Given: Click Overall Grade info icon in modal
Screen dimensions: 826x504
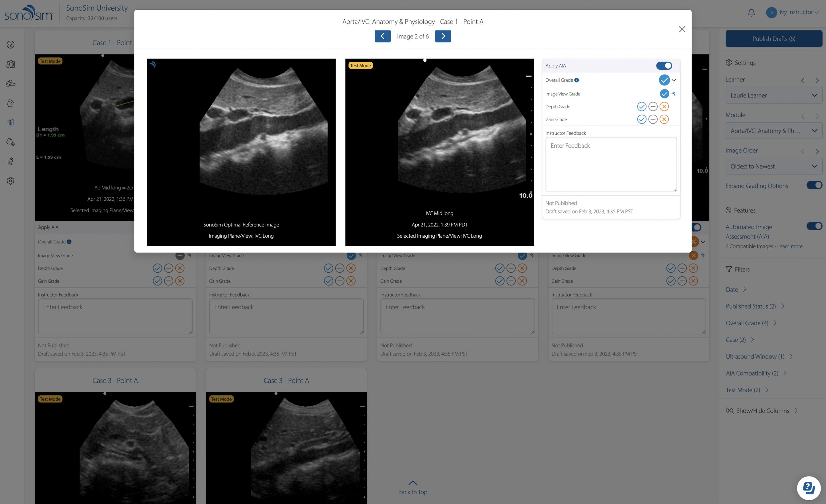Looking at the screenshot, I should (x=576, y=80).
